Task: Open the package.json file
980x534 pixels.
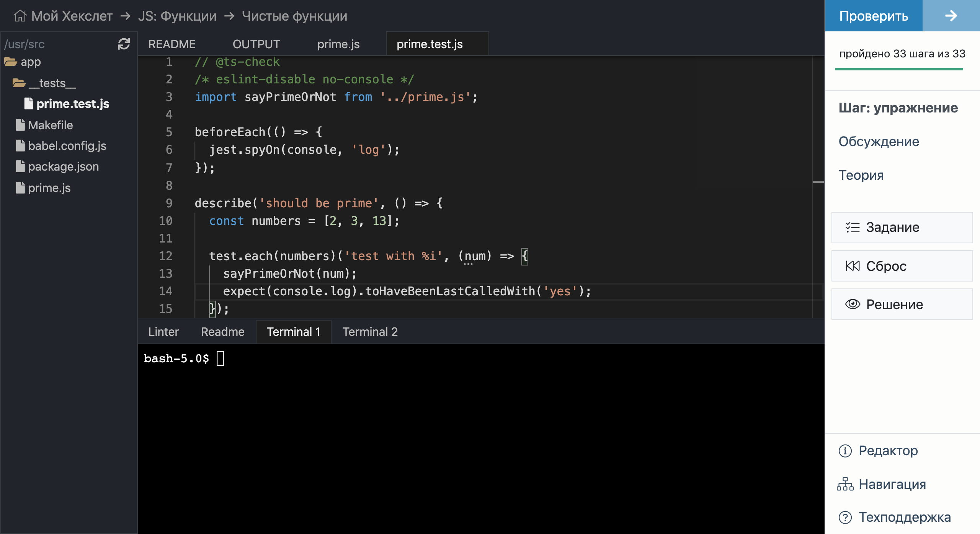Action: [64, 166]
